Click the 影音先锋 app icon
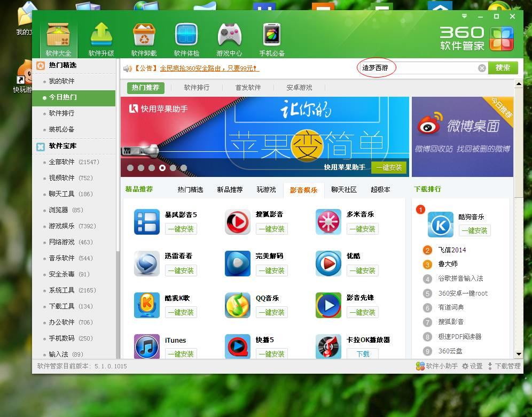 coord(328,305)
